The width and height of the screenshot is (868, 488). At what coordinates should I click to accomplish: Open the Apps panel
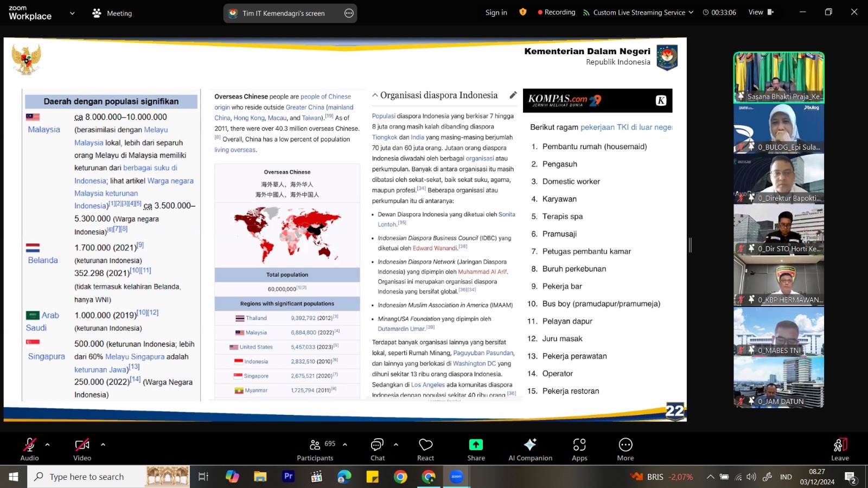click(579, 450)
